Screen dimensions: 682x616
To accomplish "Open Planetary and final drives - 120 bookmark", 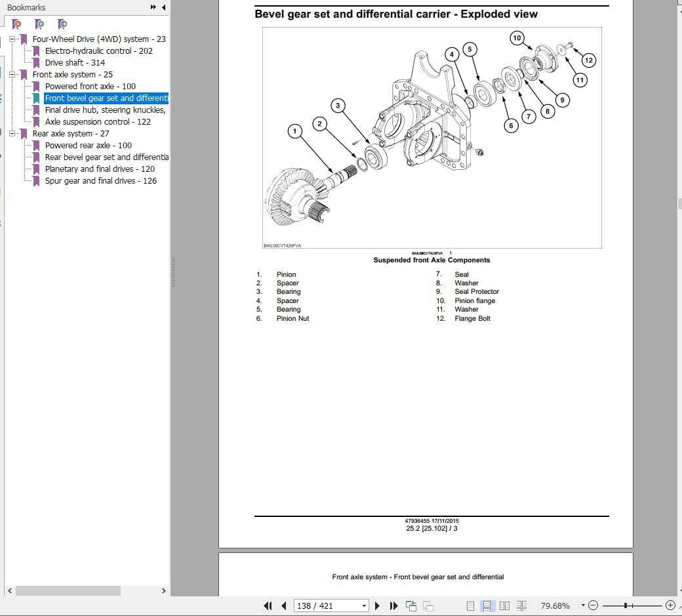I will pyautogui.click(x=100, y=169).
